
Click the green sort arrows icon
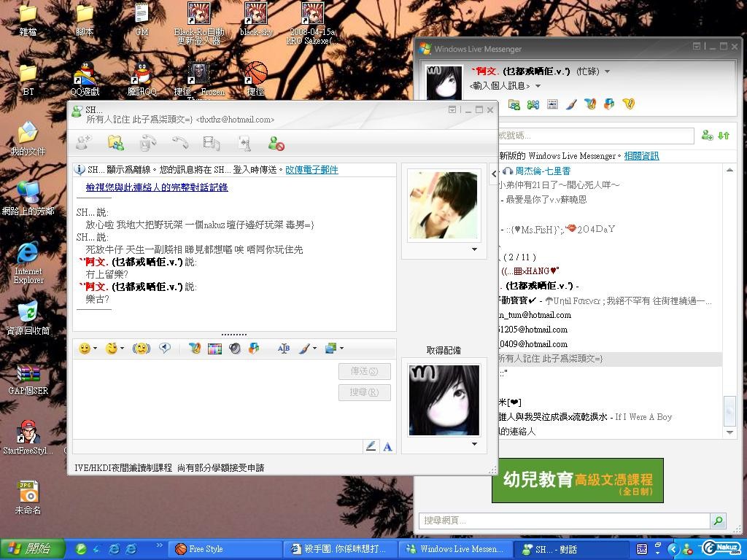click(x=724, y=136)
